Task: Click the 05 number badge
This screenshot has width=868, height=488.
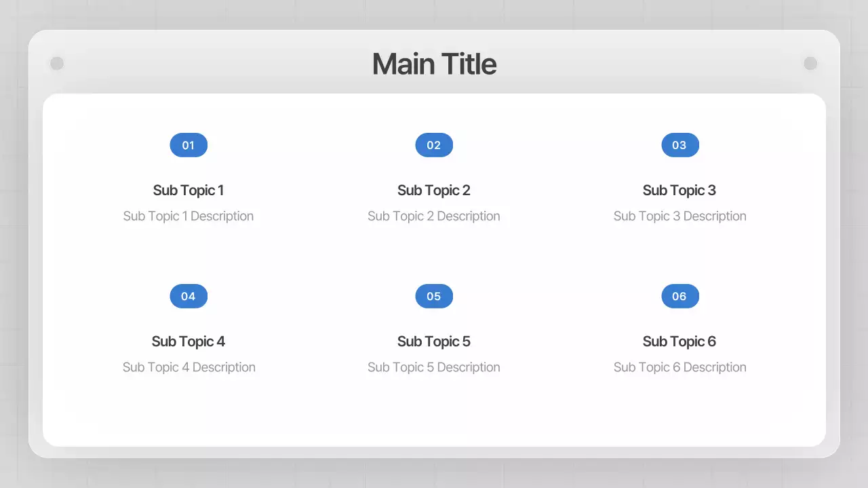Action: click(434, 296)
